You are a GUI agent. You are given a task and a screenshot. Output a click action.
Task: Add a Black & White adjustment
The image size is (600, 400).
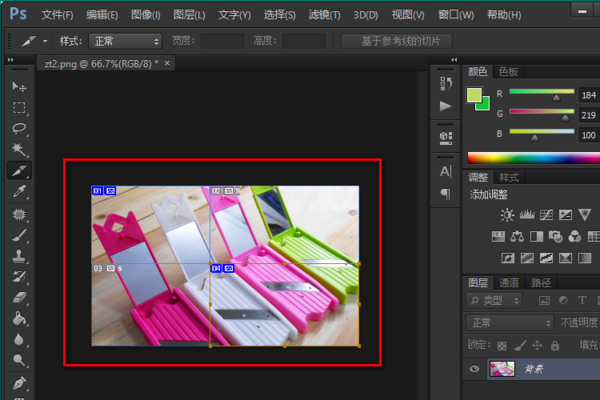tap(536, 237)
